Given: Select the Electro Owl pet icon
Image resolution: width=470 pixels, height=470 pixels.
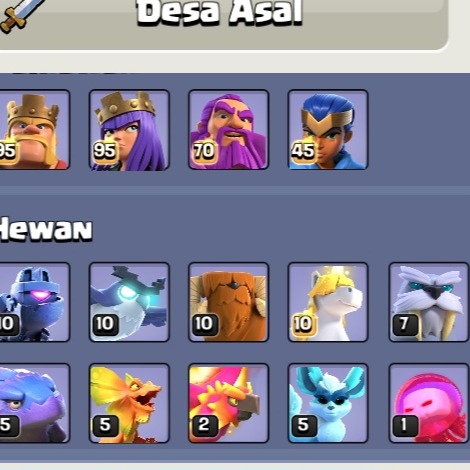Looking at the screenshot, I should point(129,302).
